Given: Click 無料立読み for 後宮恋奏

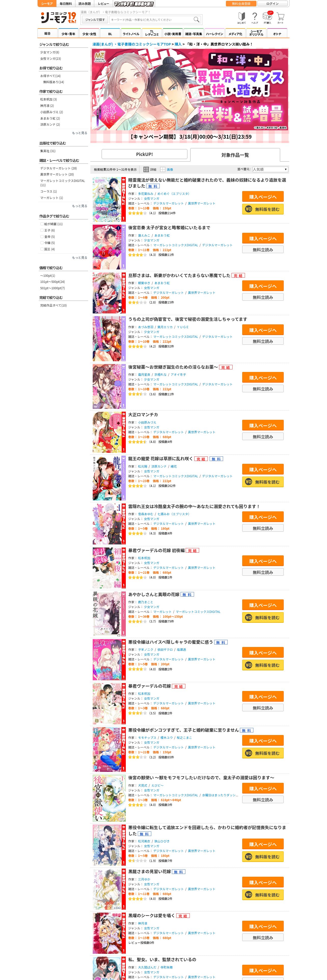Looking at the screenshot, I should click(x=263, y=250).
